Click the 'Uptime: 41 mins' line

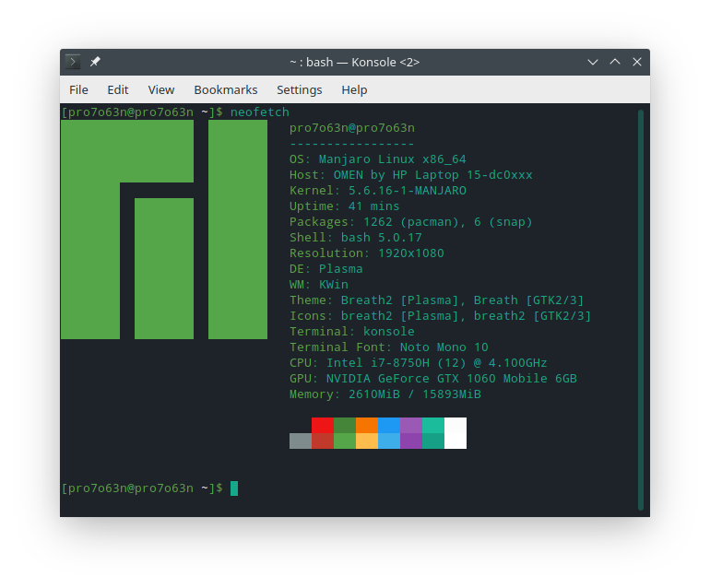click(x=344, y=206)
